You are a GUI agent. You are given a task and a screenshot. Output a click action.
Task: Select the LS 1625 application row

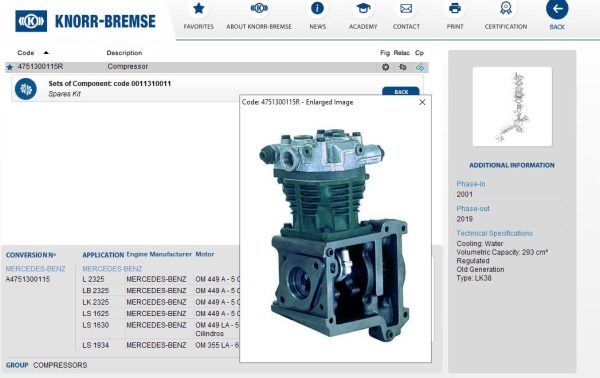pos(161,314)
